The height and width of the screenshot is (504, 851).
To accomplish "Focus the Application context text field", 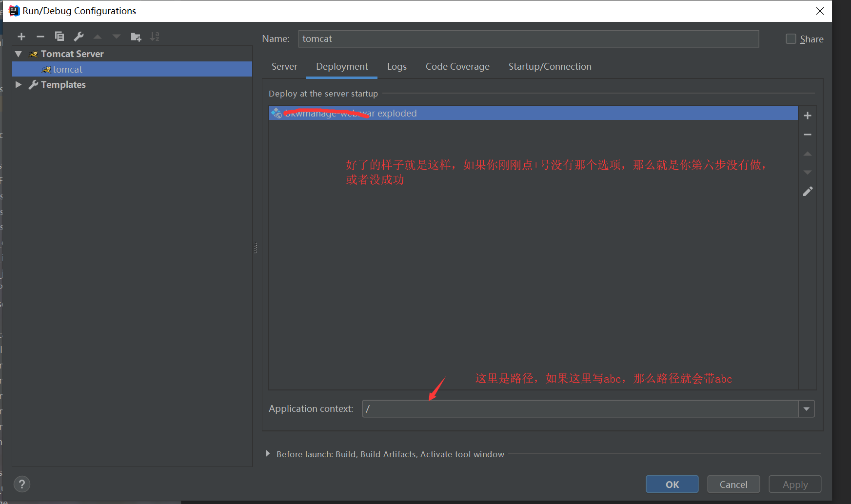I will click(x=580, y=409).
